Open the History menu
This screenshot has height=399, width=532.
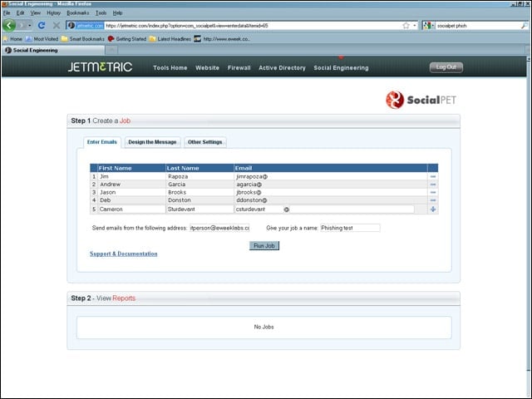(x=53, y=13)
